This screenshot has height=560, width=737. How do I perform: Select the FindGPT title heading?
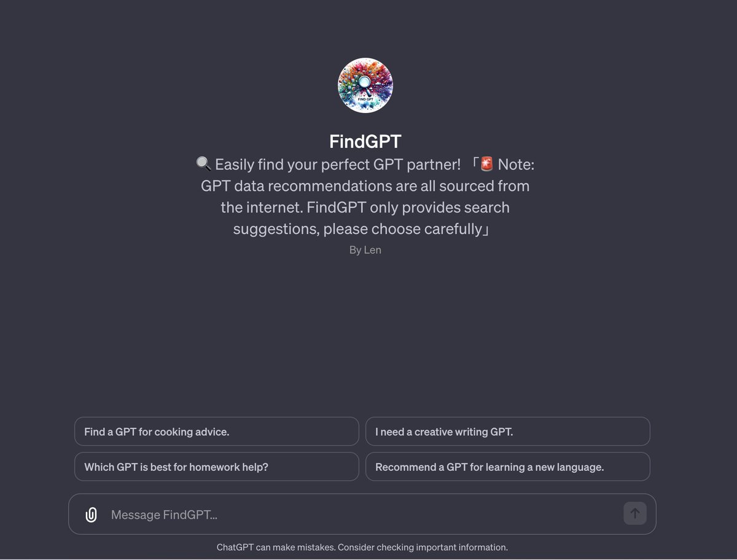(x=365, y=141)
